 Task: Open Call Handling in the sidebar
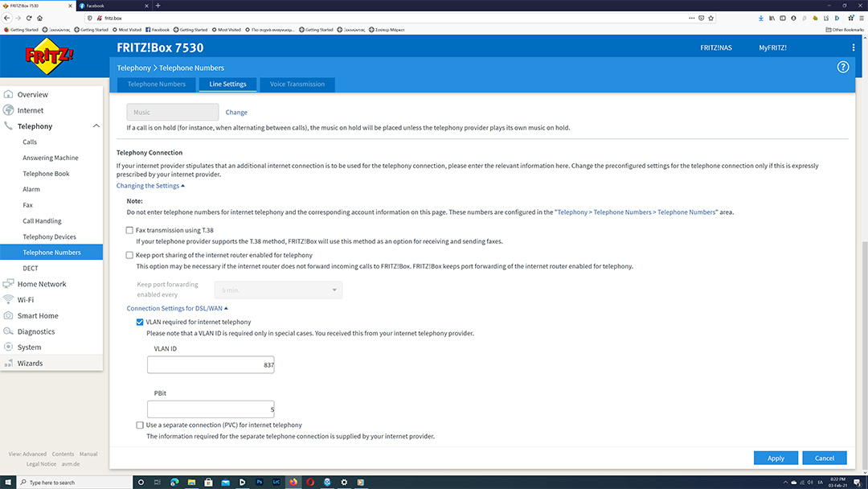[42, 220]
